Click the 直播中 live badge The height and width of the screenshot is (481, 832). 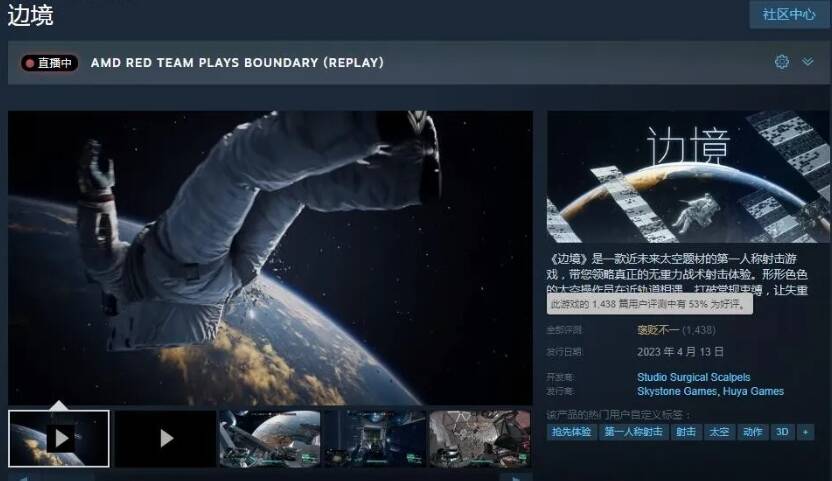[x=50, y=63]
